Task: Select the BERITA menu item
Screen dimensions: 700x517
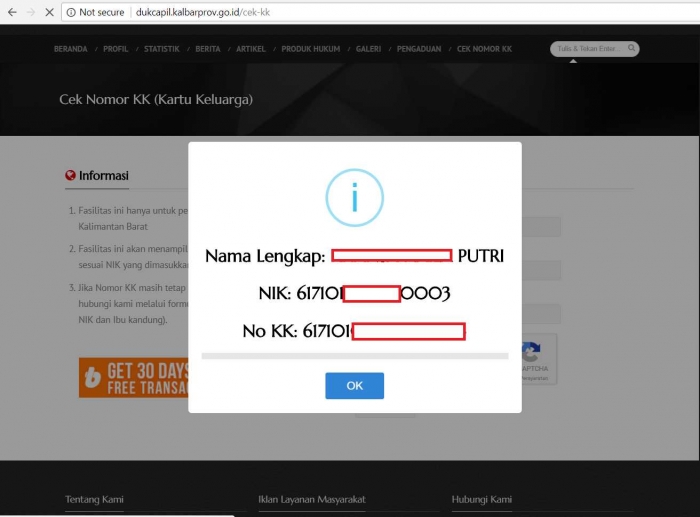Action: point(208,49)
